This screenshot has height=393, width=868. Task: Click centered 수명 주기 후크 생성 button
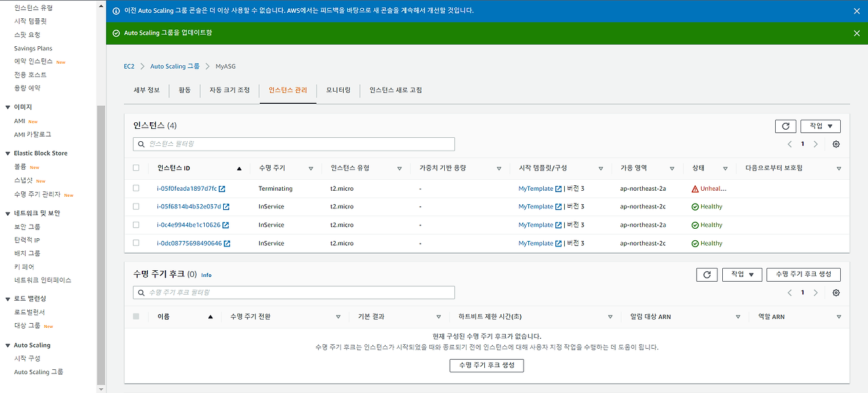[487, 365]
